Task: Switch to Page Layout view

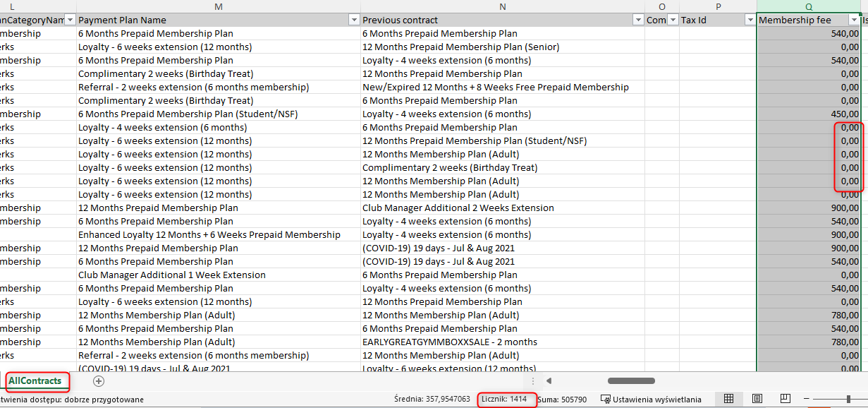Action: [757, 399]
